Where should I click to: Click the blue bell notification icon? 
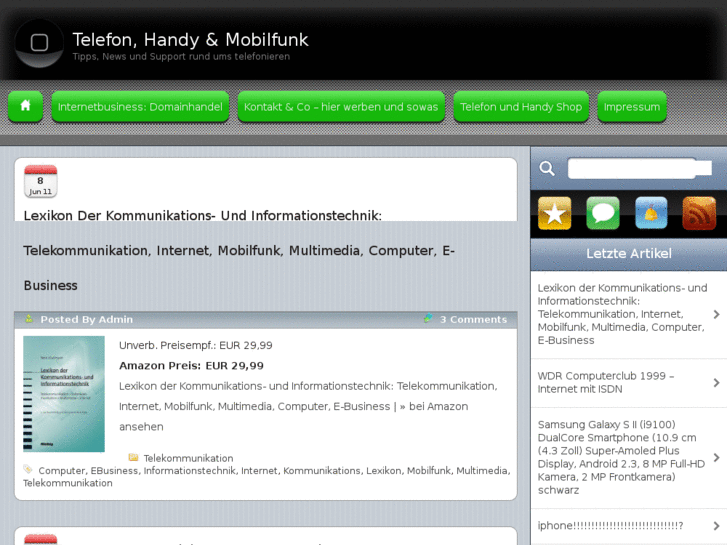coord(651,213)
